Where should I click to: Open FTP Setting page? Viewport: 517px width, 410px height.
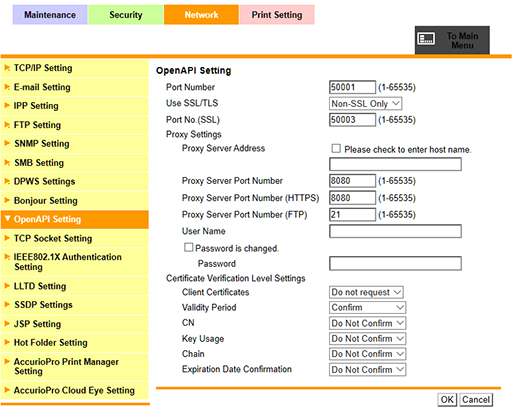(75, 125)
